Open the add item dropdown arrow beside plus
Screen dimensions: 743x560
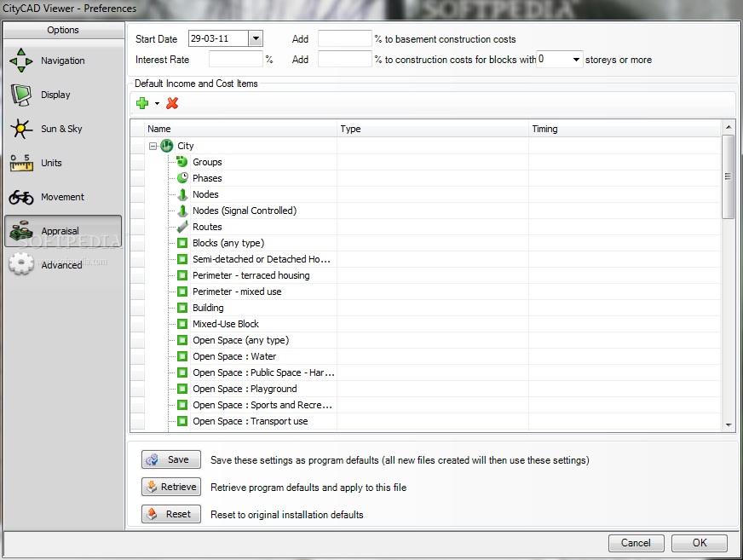(157, 103)
